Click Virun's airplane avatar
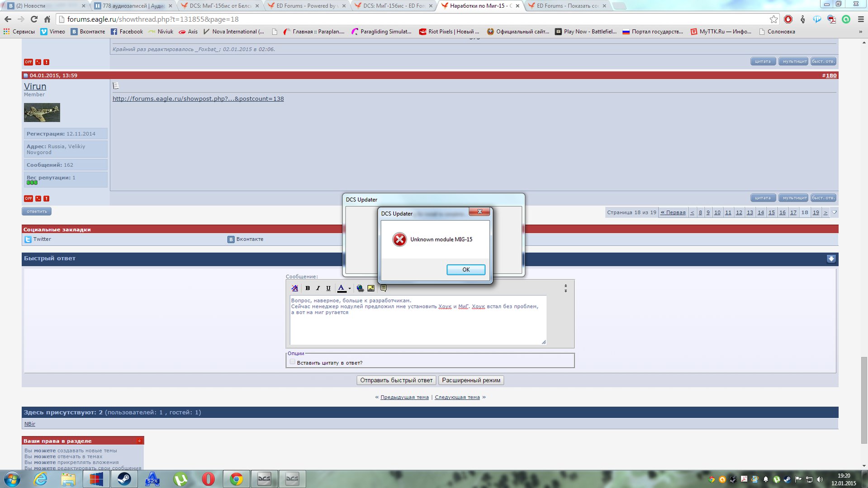 tap(42, 112)
